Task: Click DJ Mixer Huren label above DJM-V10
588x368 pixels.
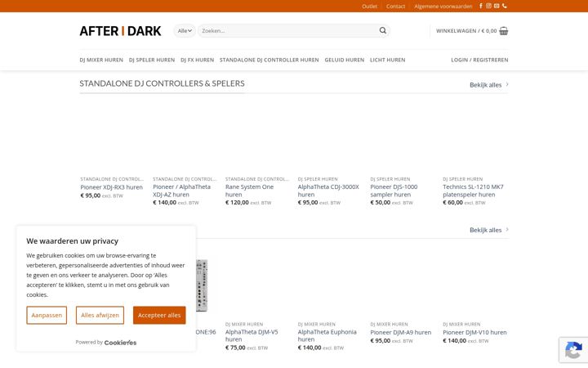Action: (x=461, y=324)
